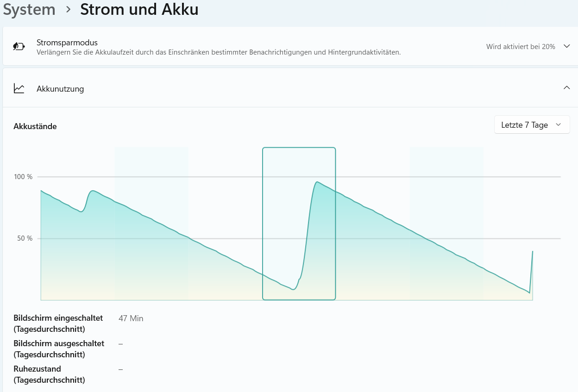Click the "Akkustände" chart label

[35, 126]
